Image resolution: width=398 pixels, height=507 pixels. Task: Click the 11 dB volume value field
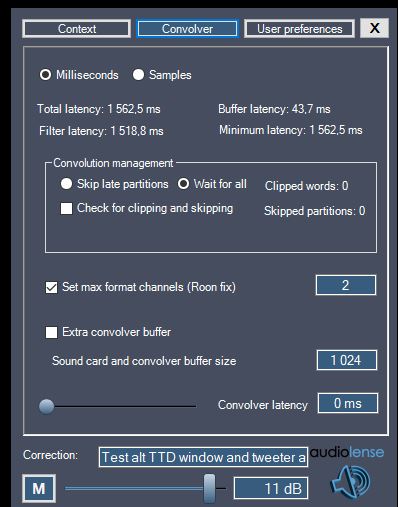click(271, 488)
